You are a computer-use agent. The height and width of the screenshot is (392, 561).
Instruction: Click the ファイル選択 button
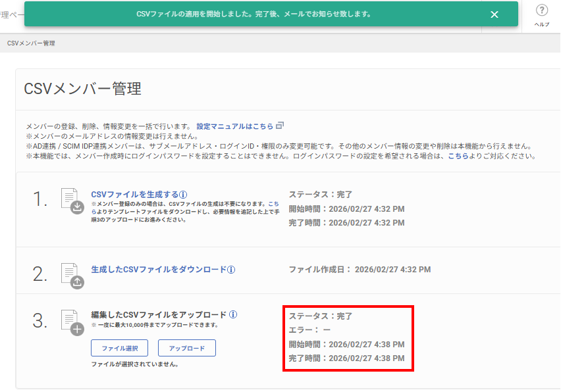coord(119,348)
